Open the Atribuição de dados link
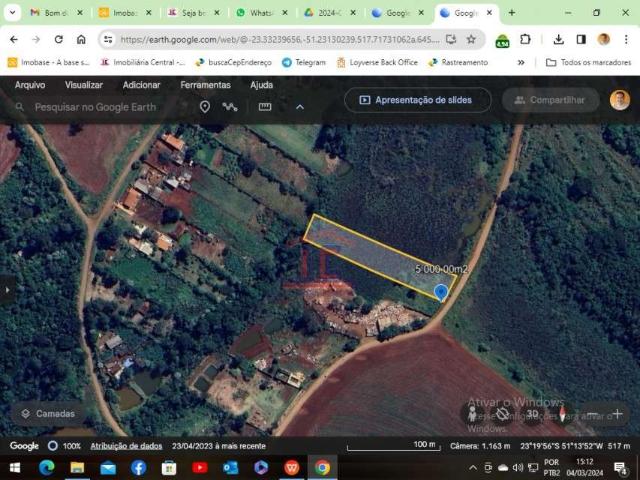640x480 pixels. (126, 445)
